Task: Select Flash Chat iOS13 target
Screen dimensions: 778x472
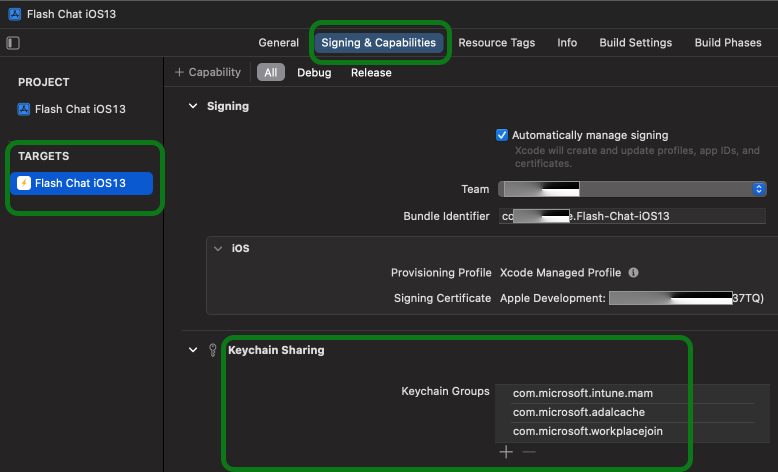Action: (82, 183)
